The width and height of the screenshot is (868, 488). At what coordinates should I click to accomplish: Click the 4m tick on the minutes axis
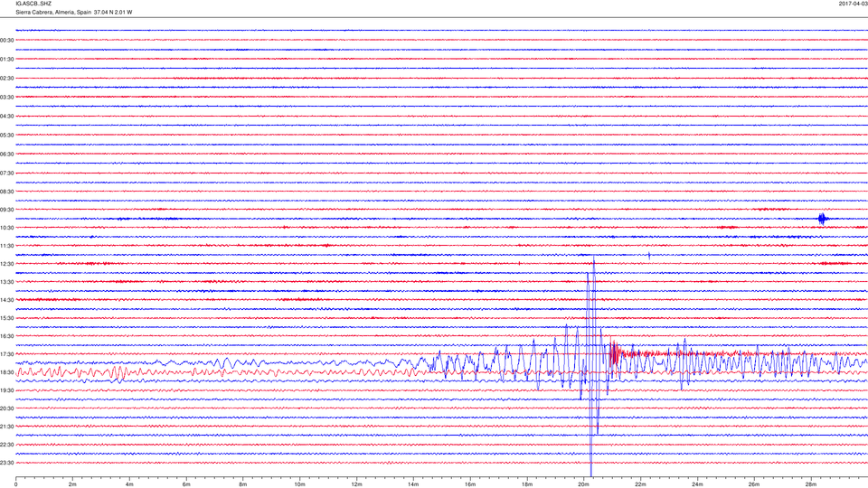[129, 484]
